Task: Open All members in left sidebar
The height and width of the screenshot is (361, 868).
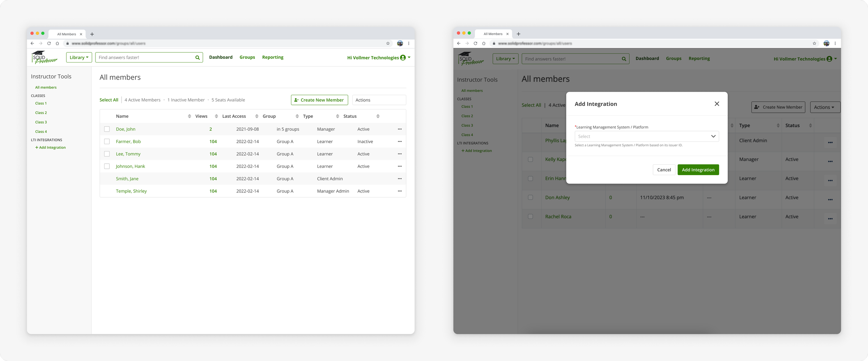Action: pyautogui.click(x=46, y=88)
